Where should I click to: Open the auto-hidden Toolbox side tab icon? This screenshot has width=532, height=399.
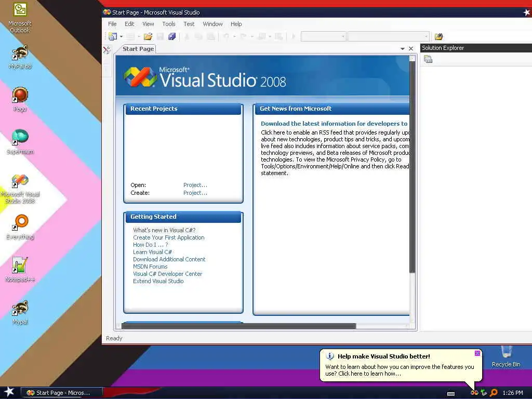(107, 50)
